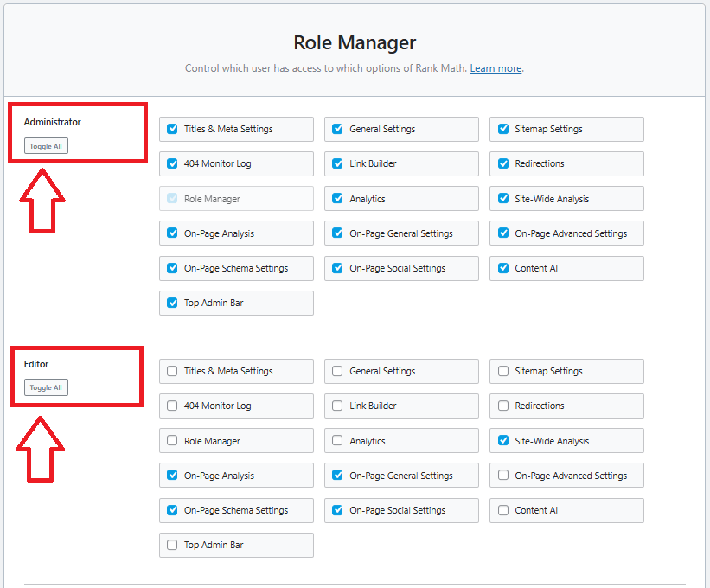Uncheck Administrator Titles & Meta Settings checkbox
Viewport: 710px width, 588px height.
coord(172,129)
